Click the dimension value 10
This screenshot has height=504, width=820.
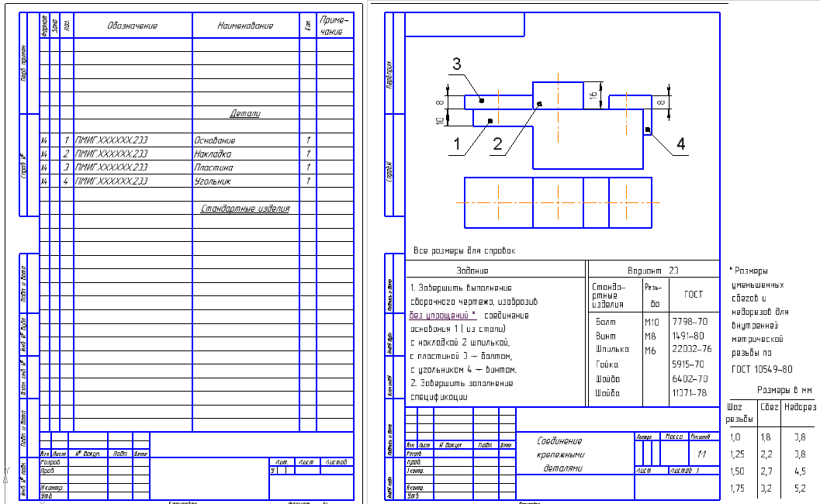point(440,120)
